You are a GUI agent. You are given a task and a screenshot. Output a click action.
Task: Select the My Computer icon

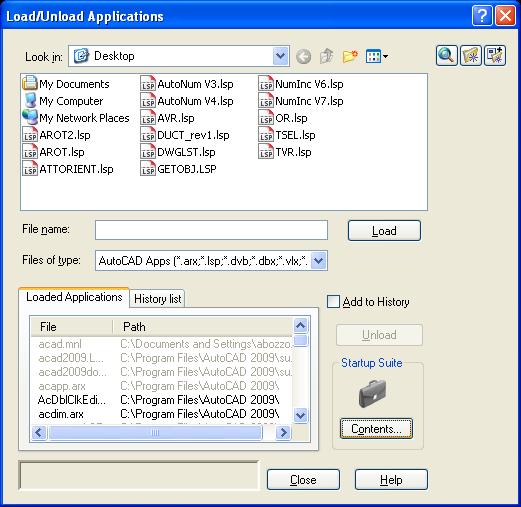[x=63, y=101]
